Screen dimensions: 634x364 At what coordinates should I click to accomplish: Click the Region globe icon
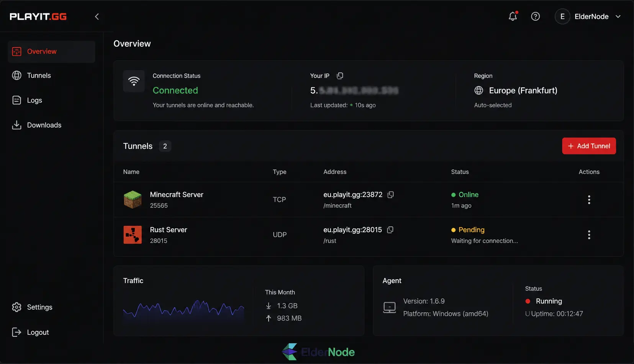click(479, 90)
